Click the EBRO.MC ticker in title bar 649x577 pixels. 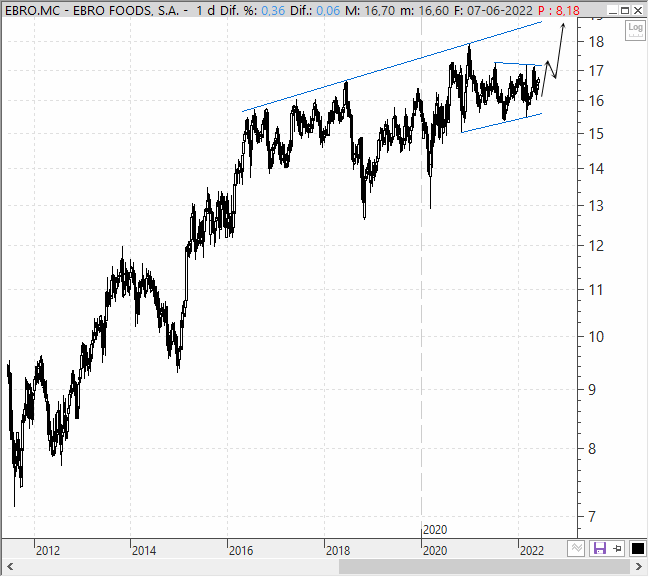pos(33,10)
